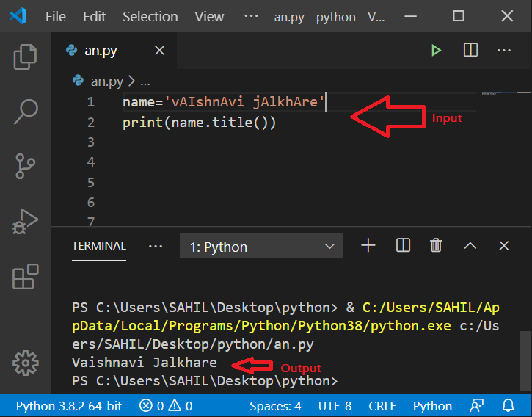The height and width of the screenshot is (417, 532).
Task: Open the editor More Actions ellipsis
Action: 504,50
